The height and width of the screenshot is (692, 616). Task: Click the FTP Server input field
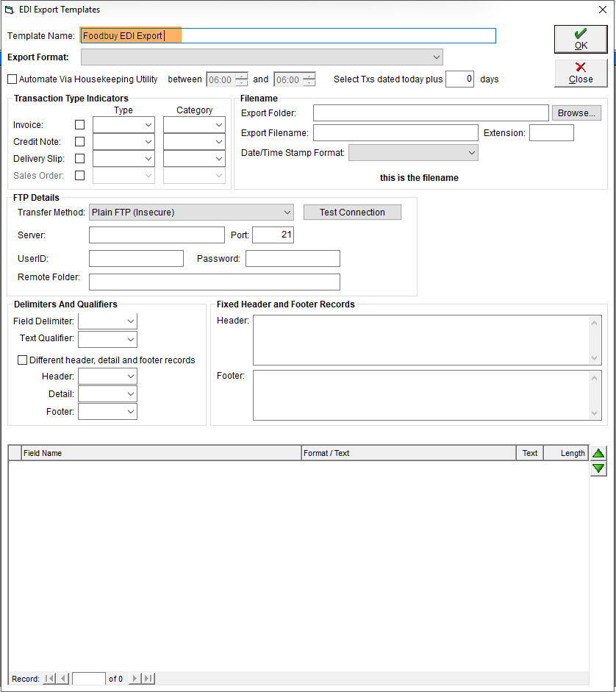[157, 235]
